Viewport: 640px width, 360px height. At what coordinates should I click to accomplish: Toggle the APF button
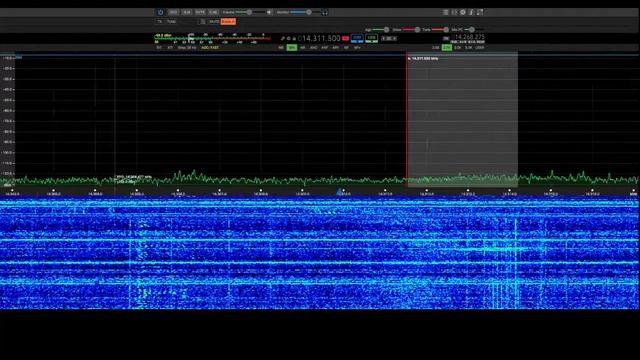[x=336, y=48]
